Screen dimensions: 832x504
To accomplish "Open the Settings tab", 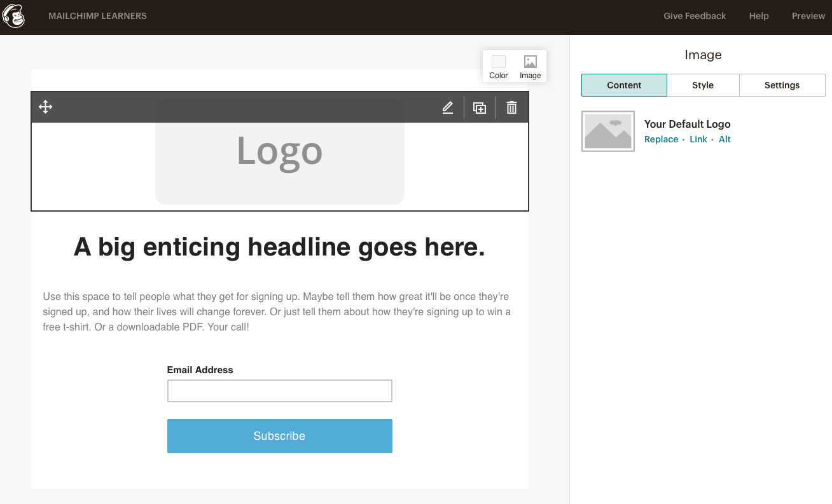I will pos(782,85).
